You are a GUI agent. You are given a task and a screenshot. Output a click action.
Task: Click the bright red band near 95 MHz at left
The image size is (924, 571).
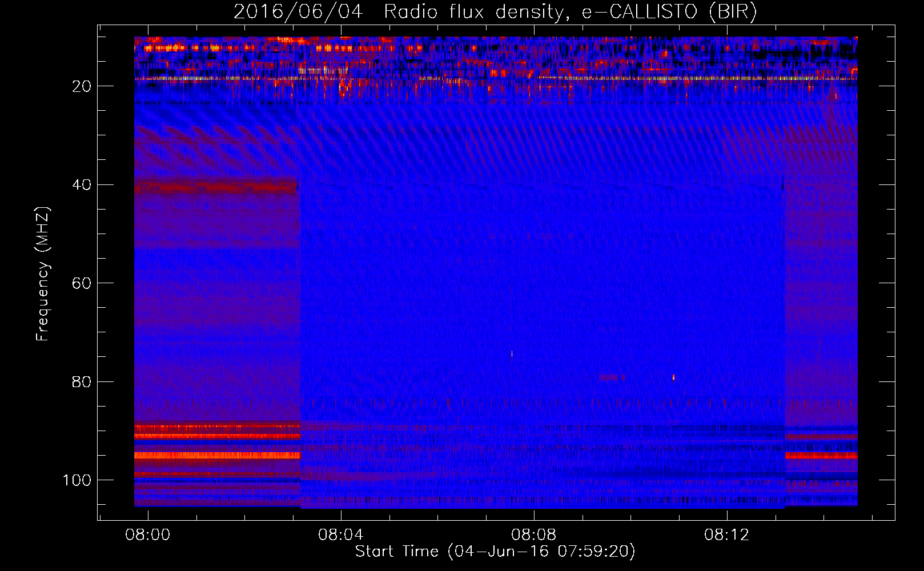coord(217,456)
